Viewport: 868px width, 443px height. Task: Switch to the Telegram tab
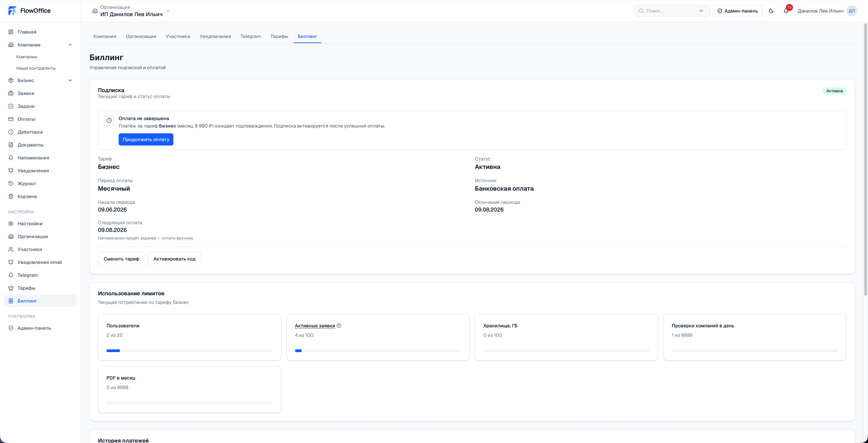coord(250,36)
